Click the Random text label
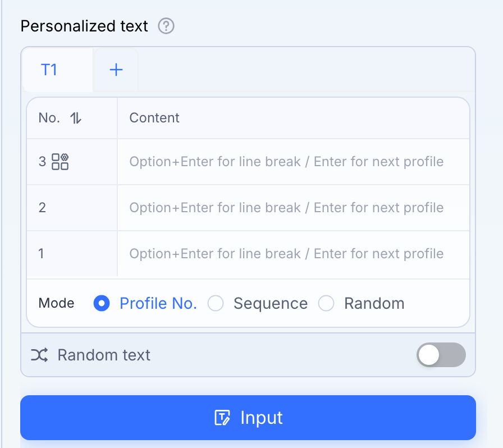Viewport: 503px width, 448px height. (x=104, y=355)
